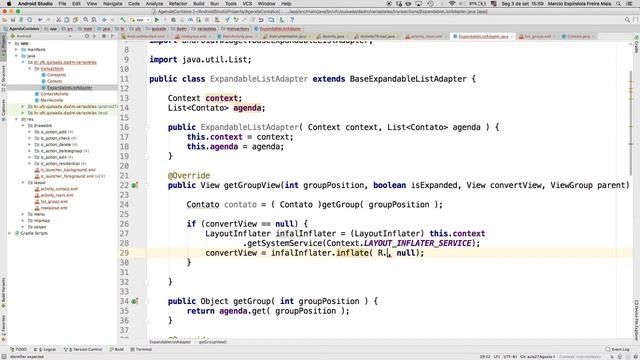
Task: Open the VCS menu
Action: (x=247, y=4)
